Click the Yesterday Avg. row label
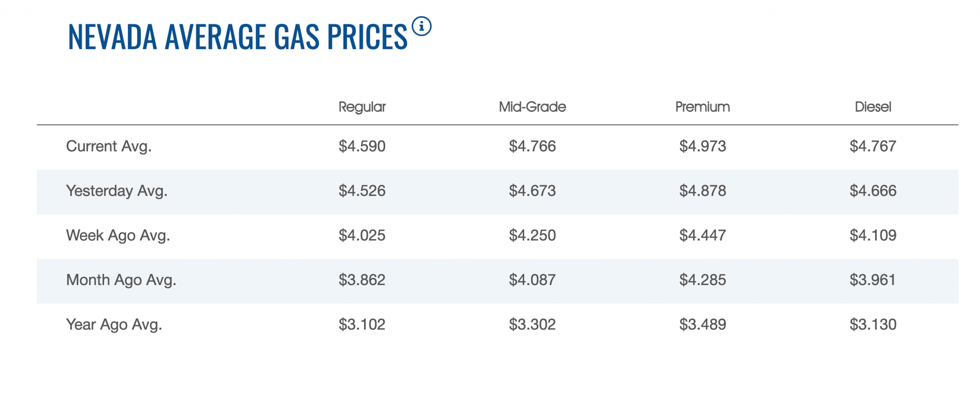980x398 pixels. 117,191
